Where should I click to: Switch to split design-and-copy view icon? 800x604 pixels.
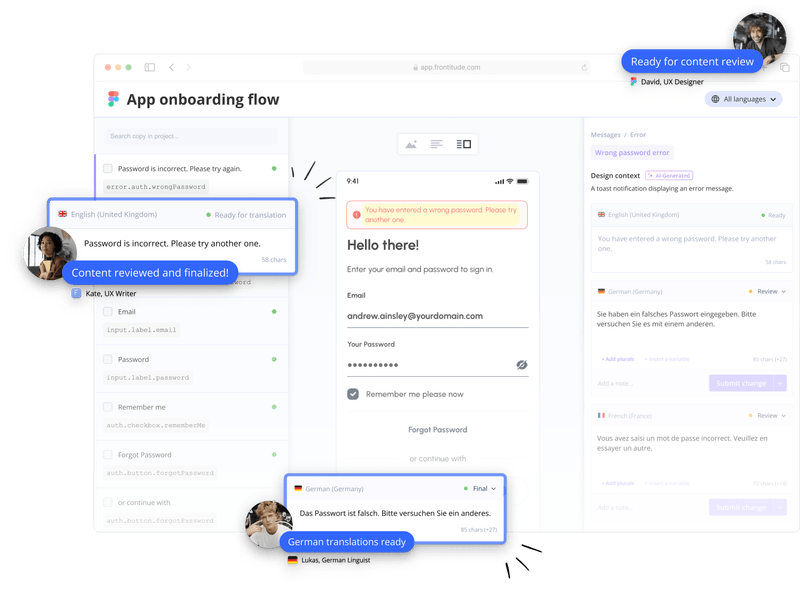462,143
